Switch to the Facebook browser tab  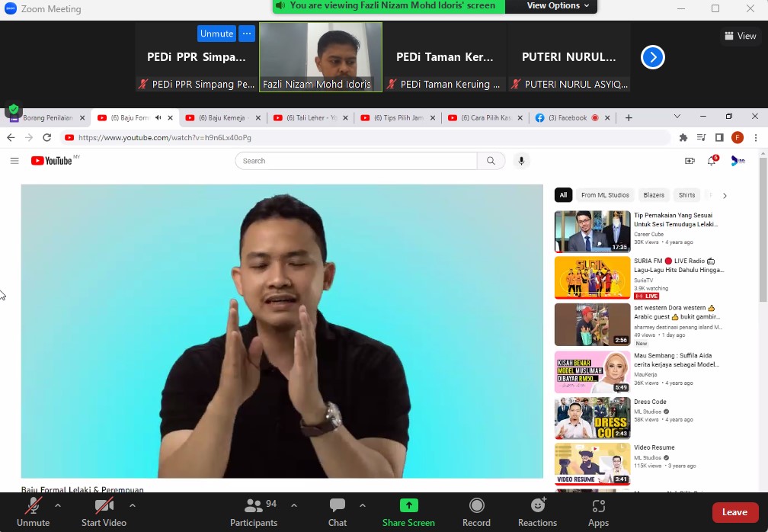[567, 118]
